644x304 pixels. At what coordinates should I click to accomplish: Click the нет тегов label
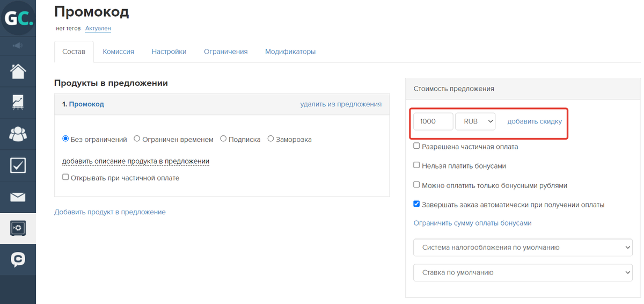[68, 28]
